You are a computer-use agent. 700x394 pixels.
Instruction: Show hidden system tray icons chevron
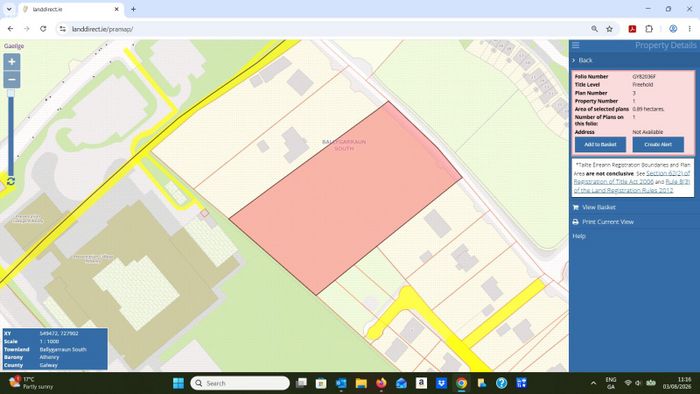pyautogui.click(x=593, y=383)
